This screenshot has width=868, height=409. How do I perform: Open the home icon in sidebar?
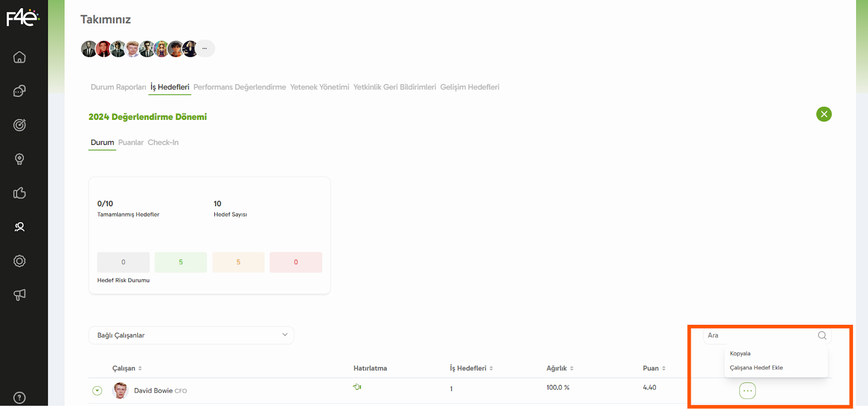point(20,57)
